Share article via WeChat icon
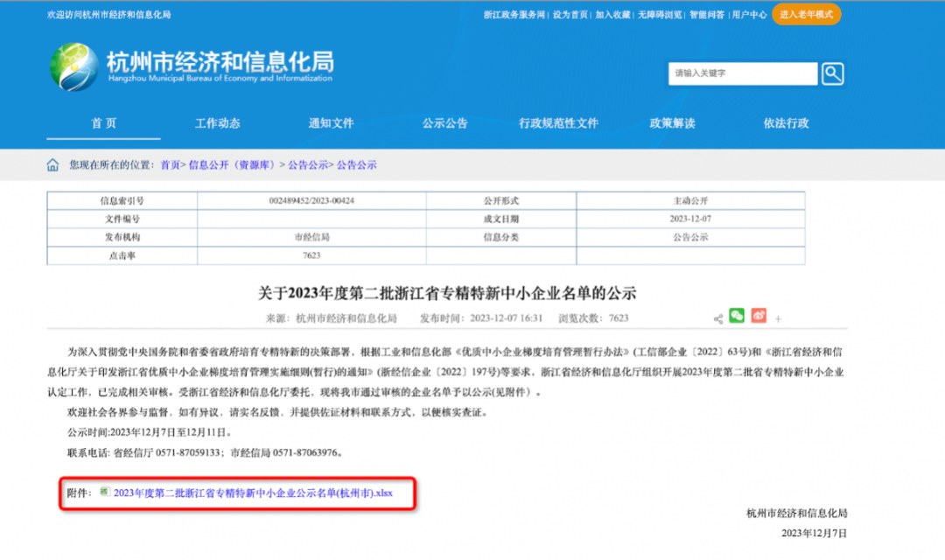This screenshot has height=560, width=945. point(737,316)
